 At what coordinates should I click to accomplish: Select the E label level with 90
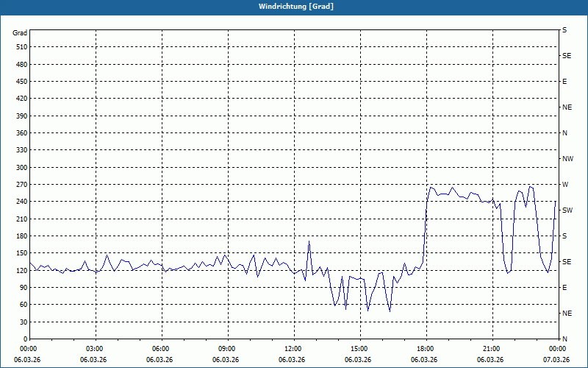564,288
